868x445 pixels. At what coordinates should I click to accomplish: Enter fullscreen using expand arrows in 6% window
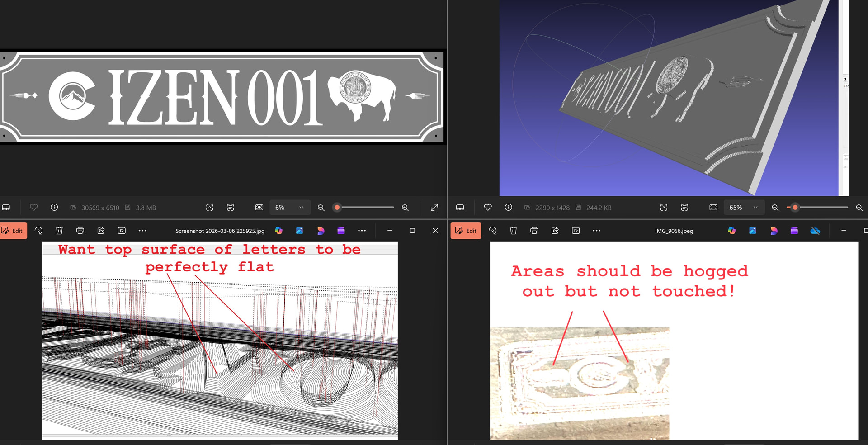[434, 207]
